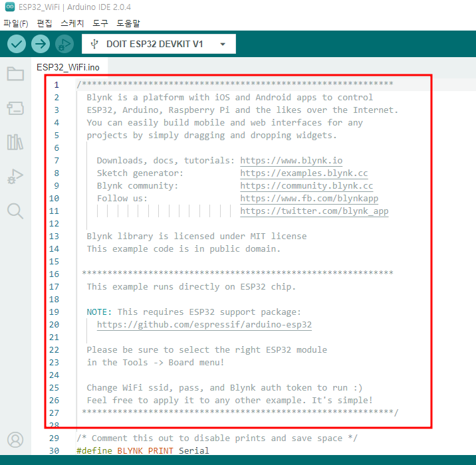Open the Search magnifier in sidebar

(x=15, y=211)
